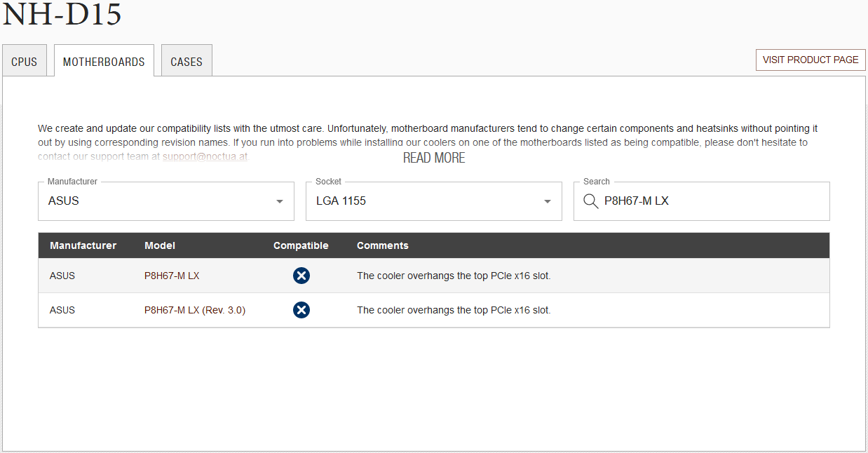Image resolution: width=868 pixels, height=453 pixels.
Task: Open the support@noctua.at email link
Action: click(205, 157)
